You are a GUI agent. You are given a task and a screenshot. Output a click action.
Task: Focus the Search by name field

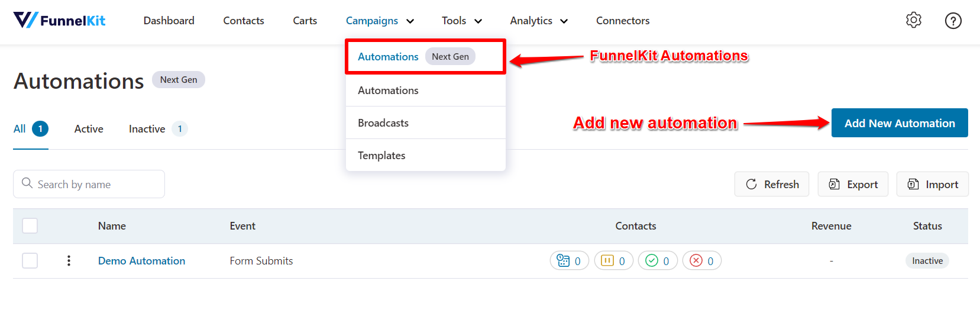[x=89, y=184]
